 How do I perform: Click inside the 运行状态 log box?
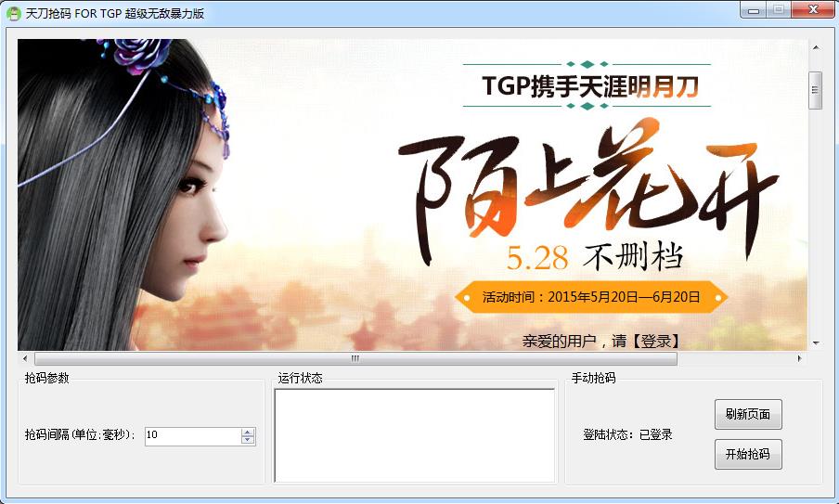click(x=414, y=435)
